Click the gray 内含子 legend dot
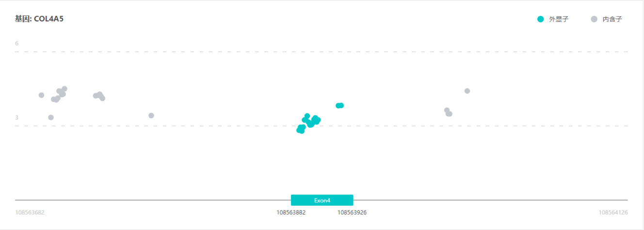The width and height of the screenshot is (644, 230). click(x=594, y=19)
